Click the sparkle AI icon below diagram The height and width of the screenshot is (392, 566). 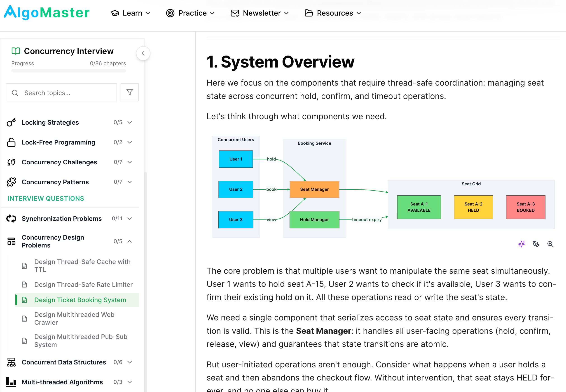(x=521, y=244)
